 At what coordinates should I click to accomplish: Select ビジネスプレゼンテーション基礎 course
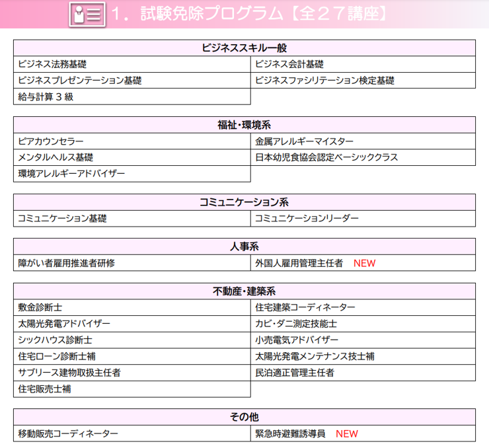[x=132, y=81]
